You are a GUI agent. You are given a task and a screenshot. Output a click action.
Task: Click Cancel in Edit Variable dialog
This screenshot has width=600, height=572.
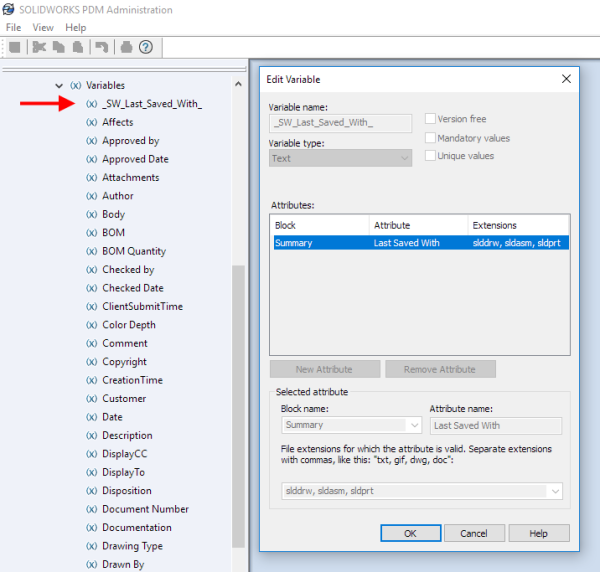(474, 533)
